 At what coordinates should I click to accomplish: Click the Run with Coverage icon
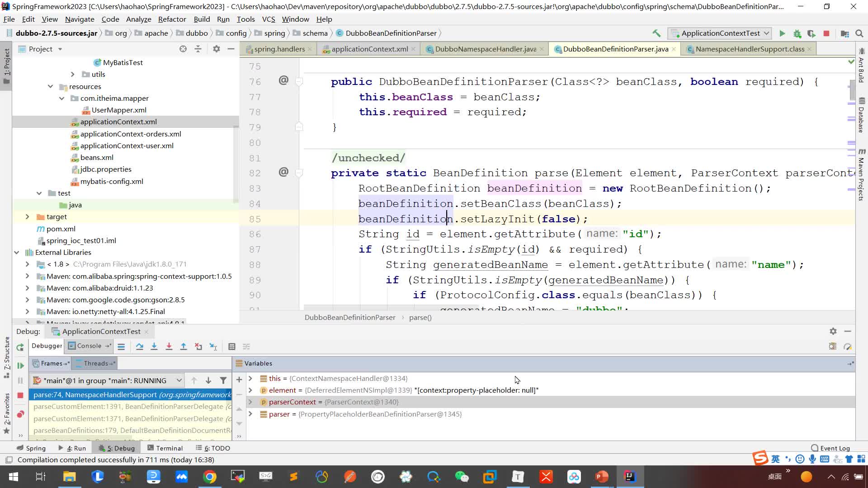click(x=811, y=33)
